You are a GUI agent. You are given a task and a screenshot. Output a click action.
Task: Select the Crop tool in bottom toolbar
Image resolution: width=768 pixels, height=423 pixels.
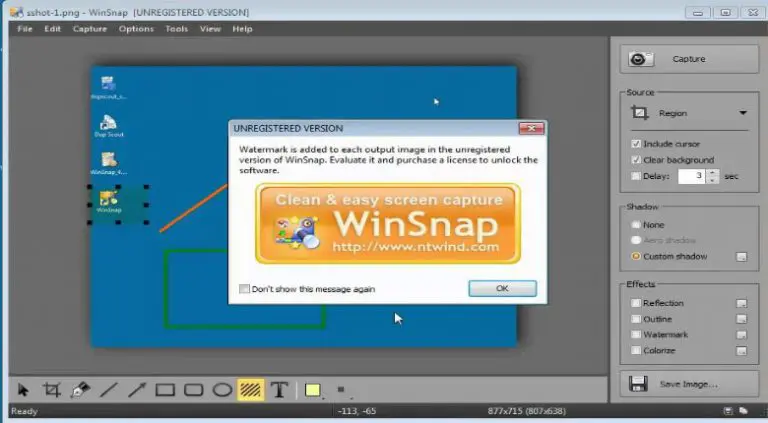click(x=51, y=390)
